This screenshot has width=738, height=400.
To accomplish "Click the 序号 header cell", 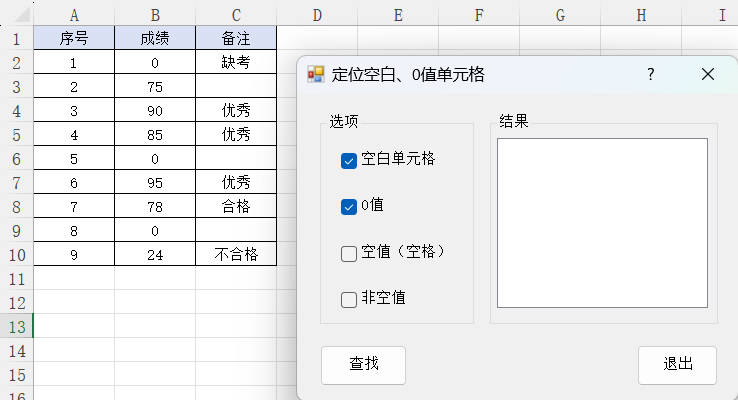I will click(x=74, y=39).
